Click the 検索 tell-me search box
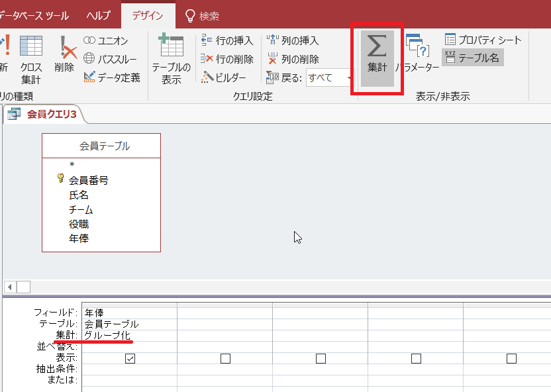The width and height of the screenshot is (551, 392). pyautogui.click(x=203, y=16)
